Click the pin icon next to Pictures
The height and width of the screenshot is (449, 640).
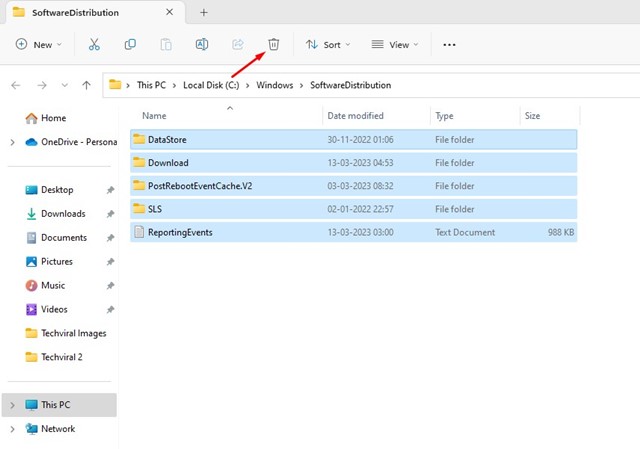110,262
